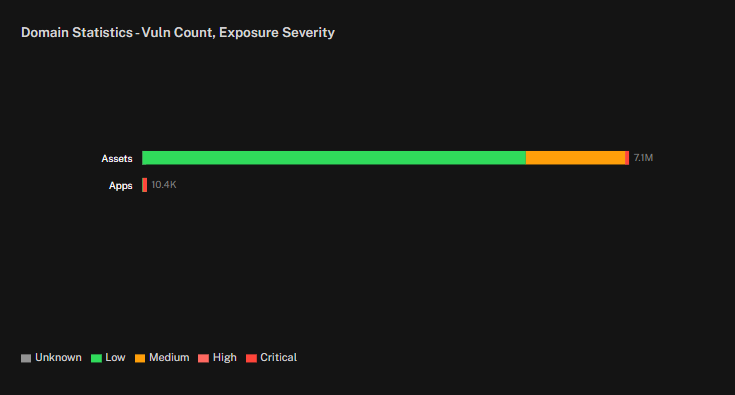Click the Apps axis label
735x395 pixels.
120,186
